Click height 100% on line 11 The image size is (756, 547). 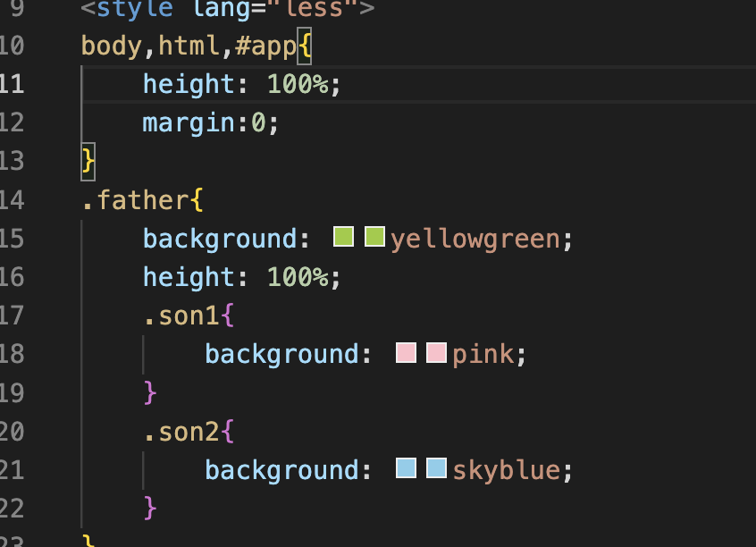241,84
